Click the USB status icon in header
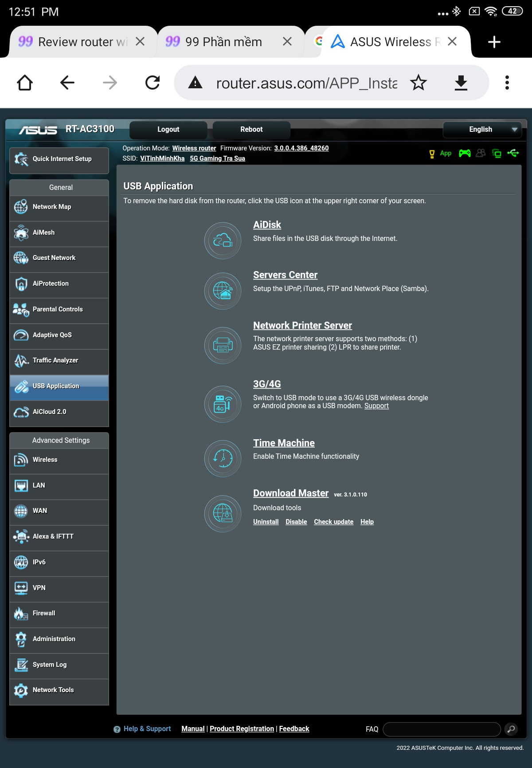Image resolution: width=532 pixels, height=768 pixels. 513,154
